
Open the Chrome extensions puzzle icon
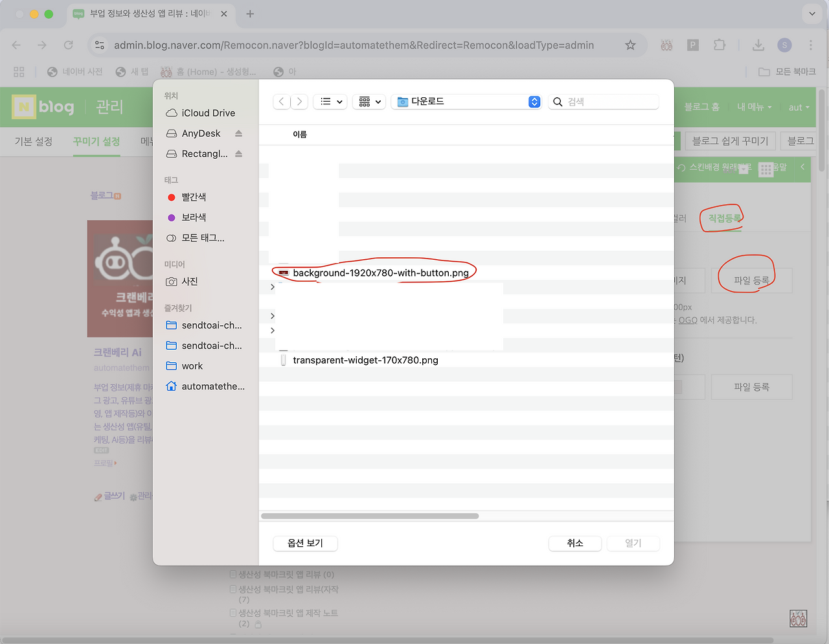(719, 45)
